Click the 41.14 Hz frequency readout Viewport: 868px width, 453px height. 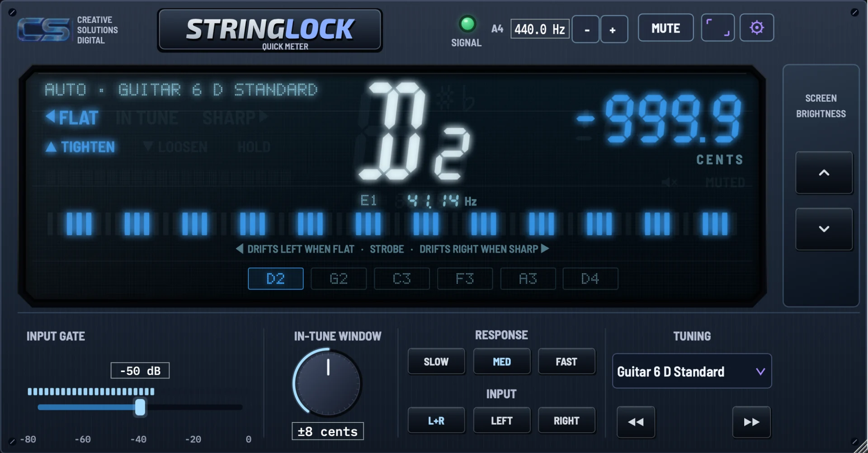click(441, 201)
